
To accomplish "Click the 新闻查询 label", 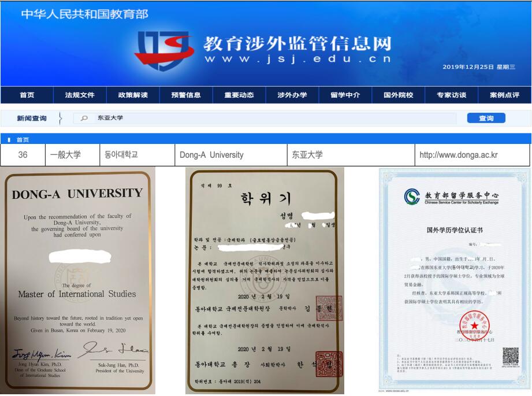I will tap(32, 118).
